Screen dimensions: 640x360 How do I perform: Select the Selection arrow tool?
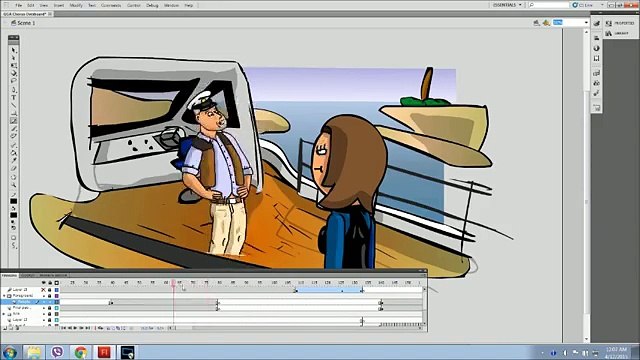13,50
